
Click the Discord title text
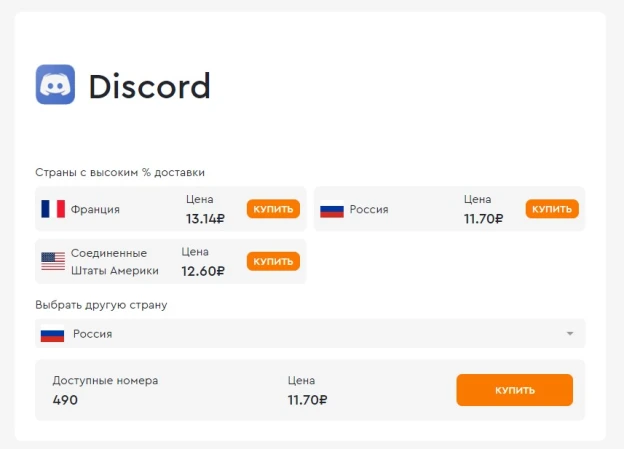149,86
